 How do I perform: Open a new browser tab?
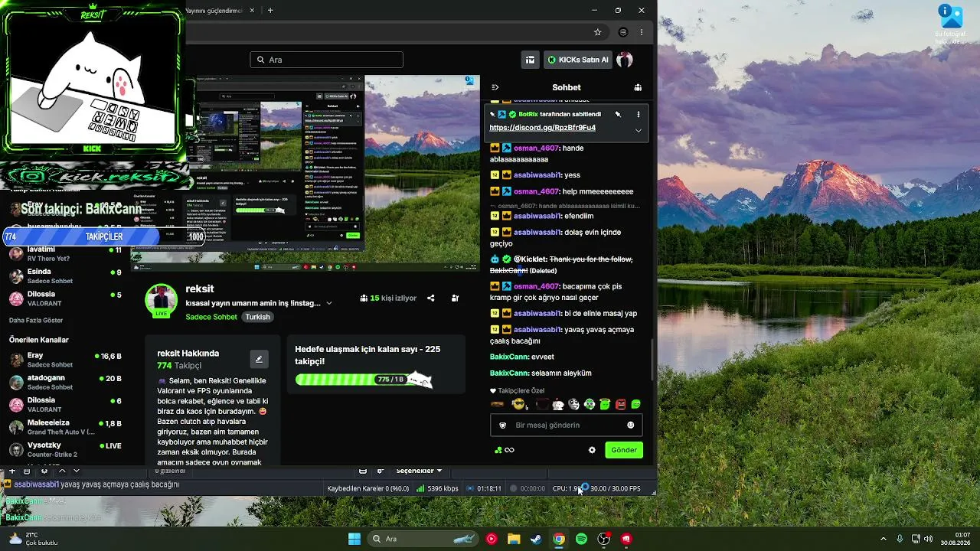coord(270,11)
